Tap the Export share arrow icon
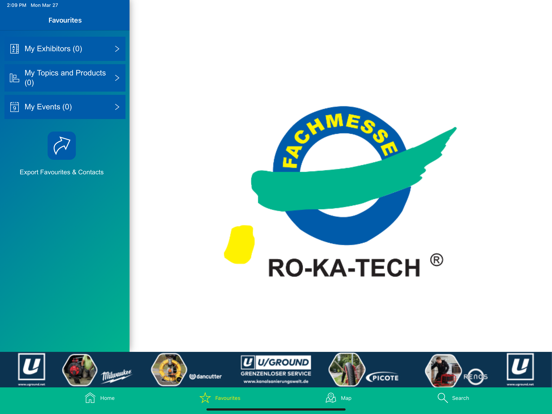Viewport: 552px width, 414px height. click(62, 146)
